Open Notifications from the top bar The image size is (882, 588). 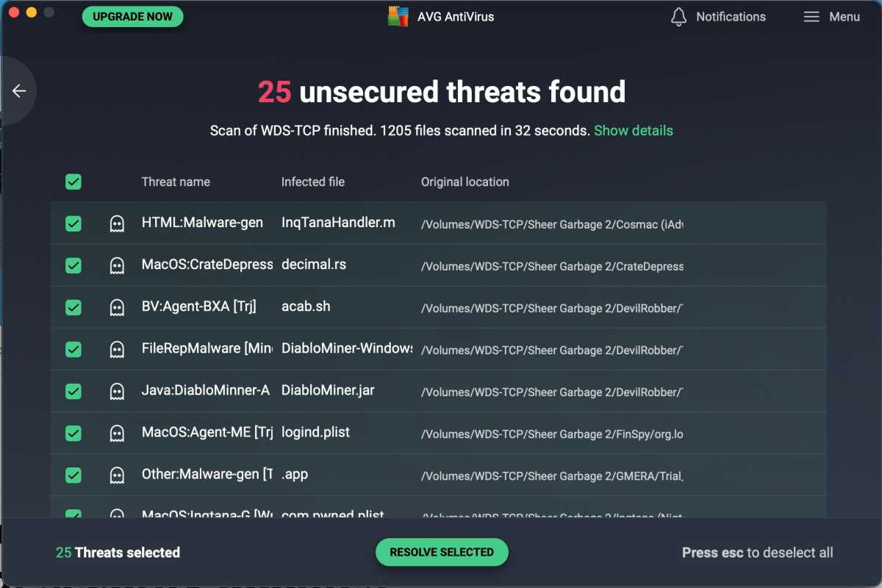(x=730, y=16)
